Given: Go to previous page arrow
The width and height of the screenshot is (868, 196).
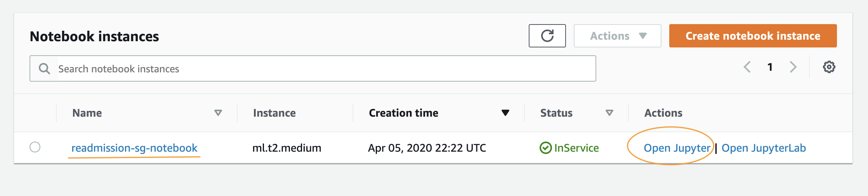Looking at the screenshot, I should (x=747, y=67).
